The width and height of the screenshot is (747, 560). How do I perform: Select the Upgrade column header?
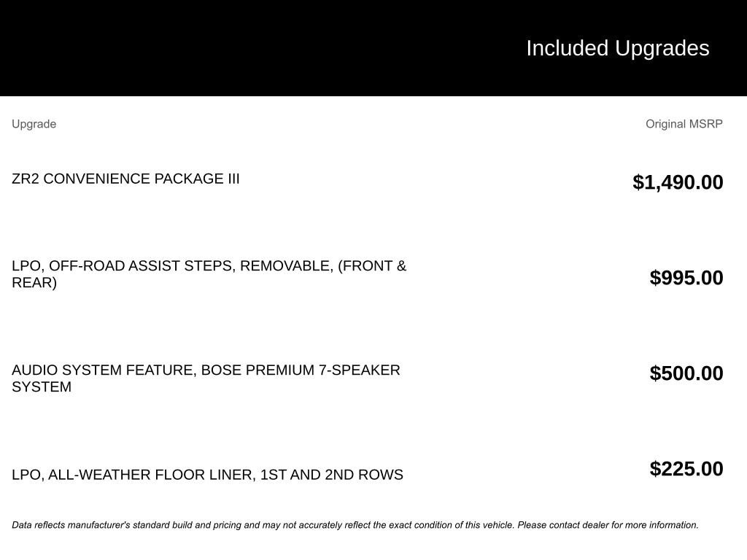pos(34,124)
